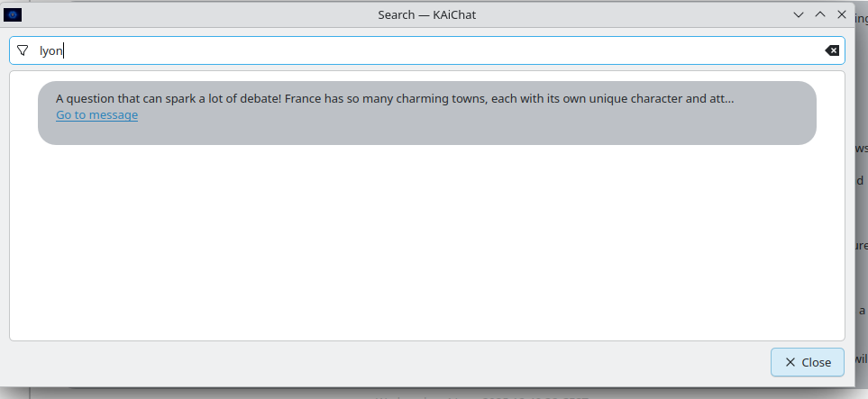The height and width of the screenshot is (399, 868).
Task: Click the funnel filter icon in the search field
Action: point(23,51)
